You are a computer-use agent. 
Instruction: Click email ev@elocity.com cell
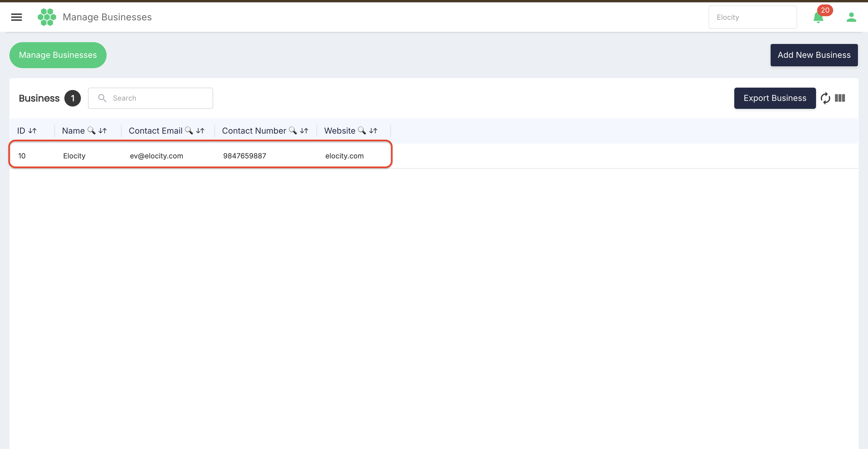click(x=156, y=156)
